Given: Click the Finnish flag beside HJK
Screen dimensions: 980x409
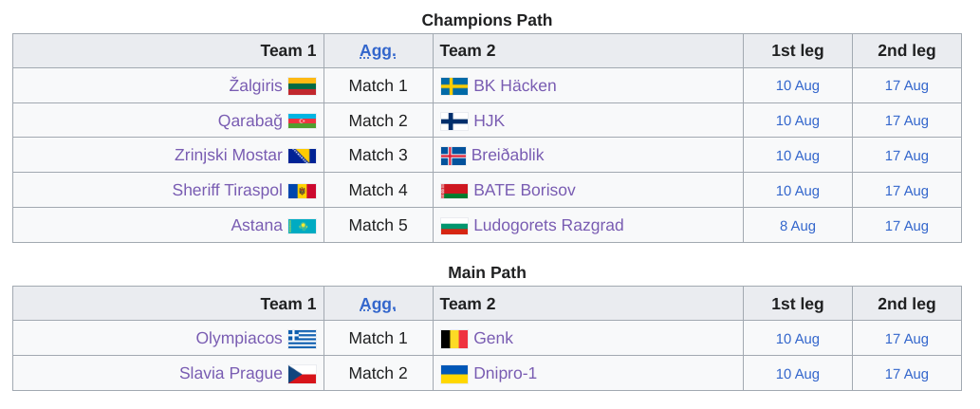Looking at the screenshot, I should 454,121.
